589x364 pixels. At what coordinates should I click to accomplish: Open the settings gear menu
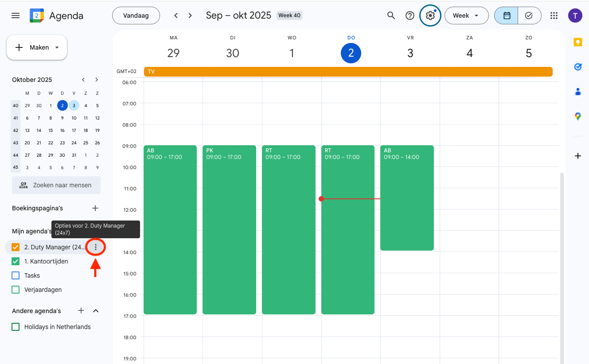(x=430, y=15)
